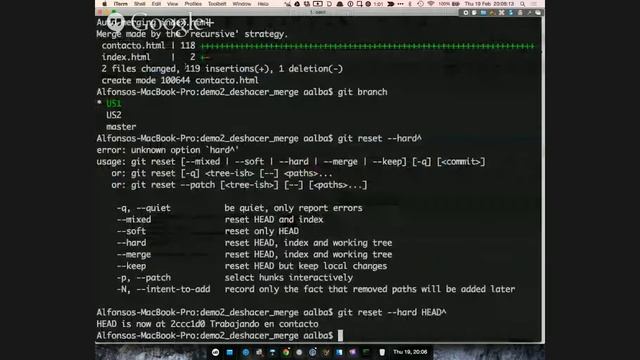Open the Help menu
640x360 pixels.
pos(263,4)
